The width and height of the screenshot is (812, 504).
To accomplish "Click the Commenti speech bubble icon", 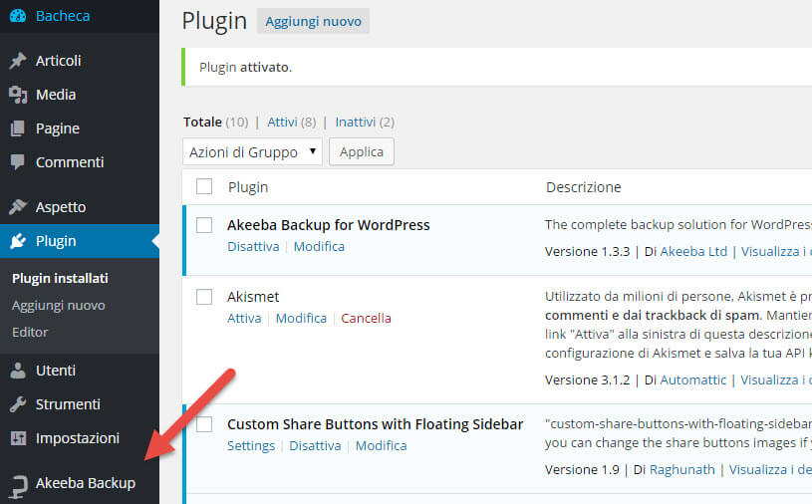I will point(18,162).
